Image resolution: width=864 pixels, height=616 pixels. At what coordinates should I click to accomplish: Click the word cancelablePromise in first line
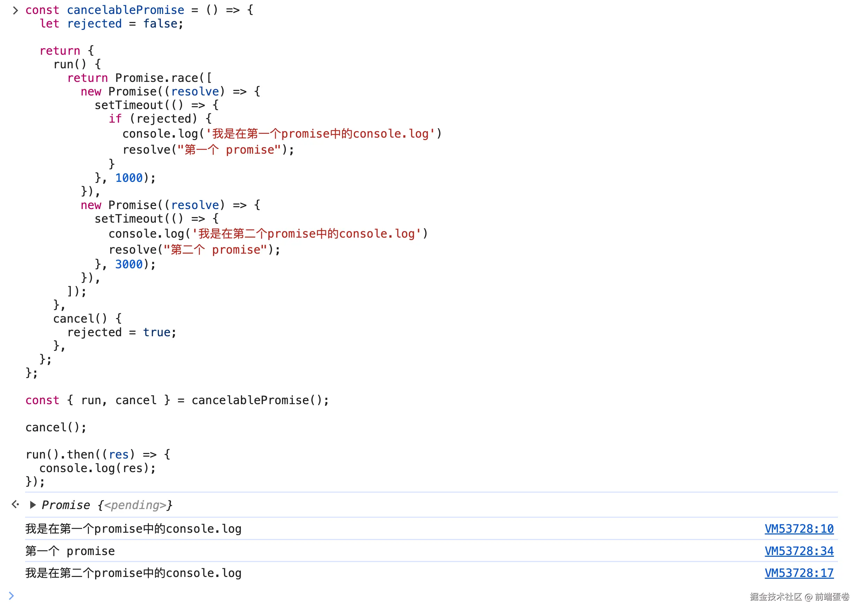[x=125, y=10]
